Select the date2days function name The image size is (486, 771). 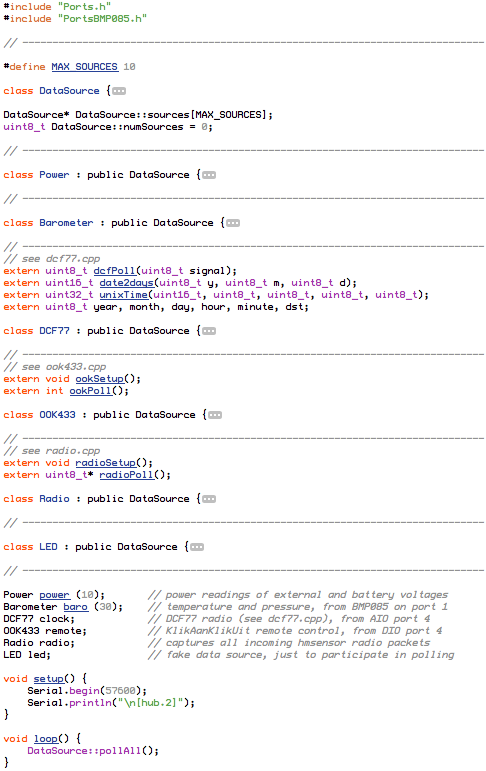[126, 283]
